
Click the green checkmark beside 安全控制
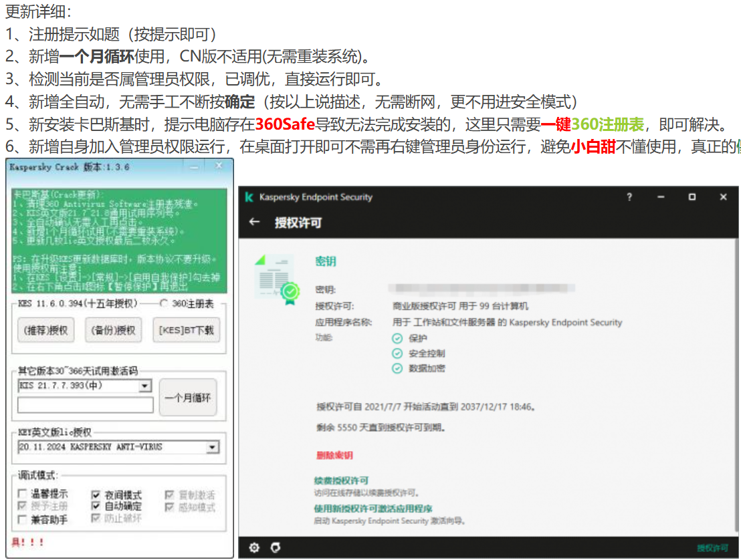pyautogui.click(x=397, y=354)
